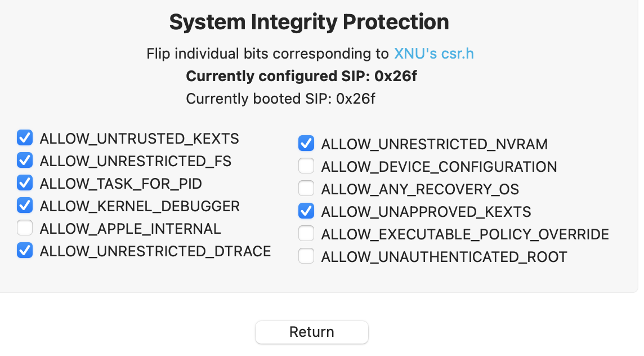
Task: Uncheck ALLOW_UNRESTRICTED_FS
Action: [x=25, y=161]
